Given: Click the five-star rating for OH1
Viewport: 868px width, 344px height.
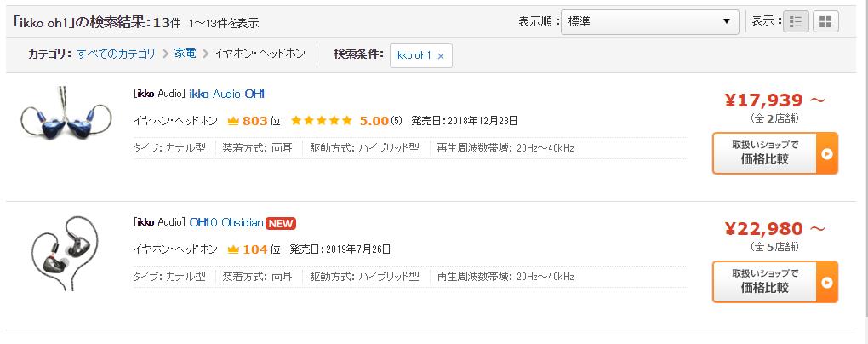Looking at the screenshot, I should [322, 121].
